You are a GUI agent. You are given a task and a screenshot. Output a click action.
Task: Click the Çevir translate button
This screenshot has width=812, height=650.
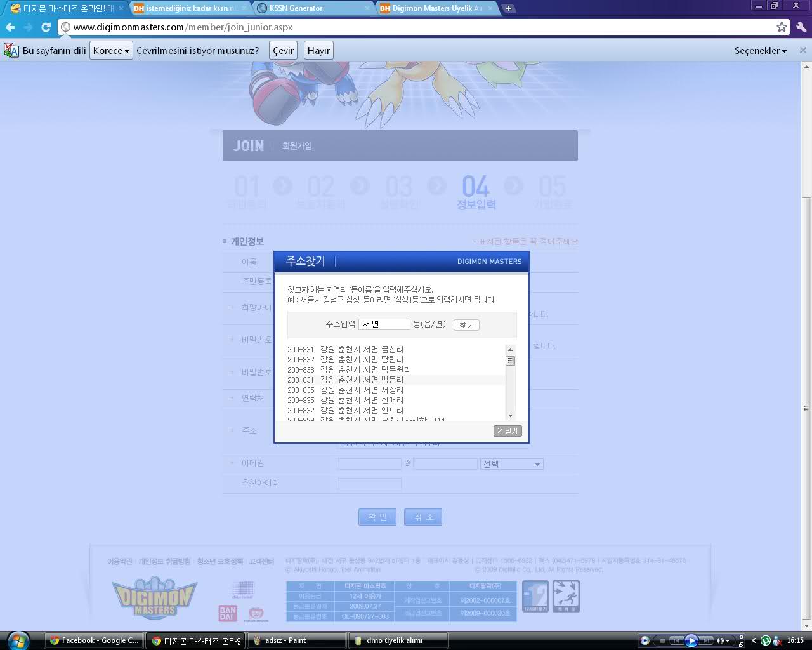(x=284, y=51)
